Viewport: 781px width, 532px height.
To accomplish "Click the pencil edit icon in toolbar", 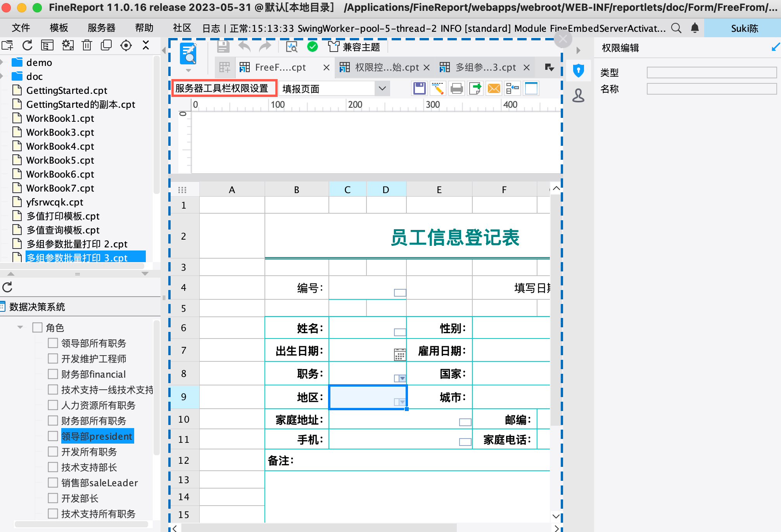I will click(438, 89).
